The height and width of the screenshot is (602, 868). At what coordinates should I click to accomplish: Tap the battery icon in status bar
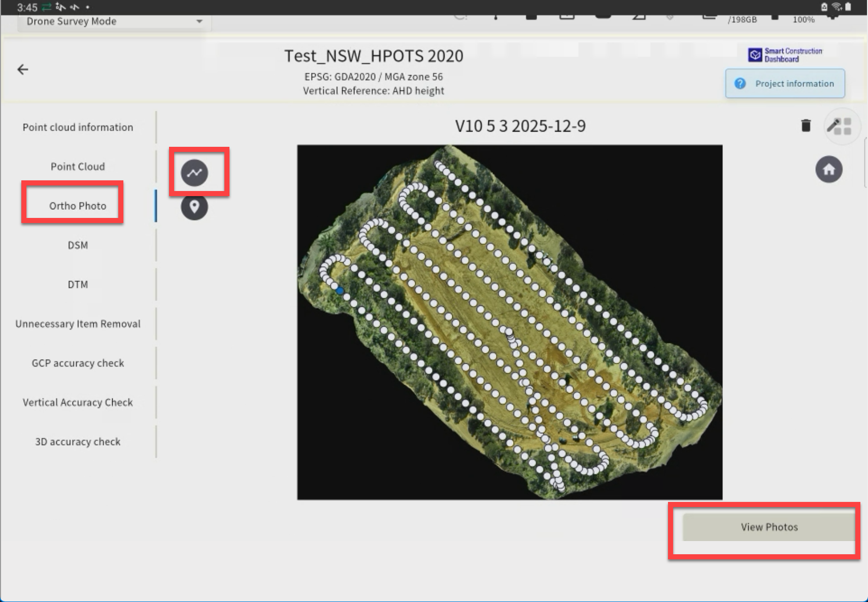[x=848, y=7]
